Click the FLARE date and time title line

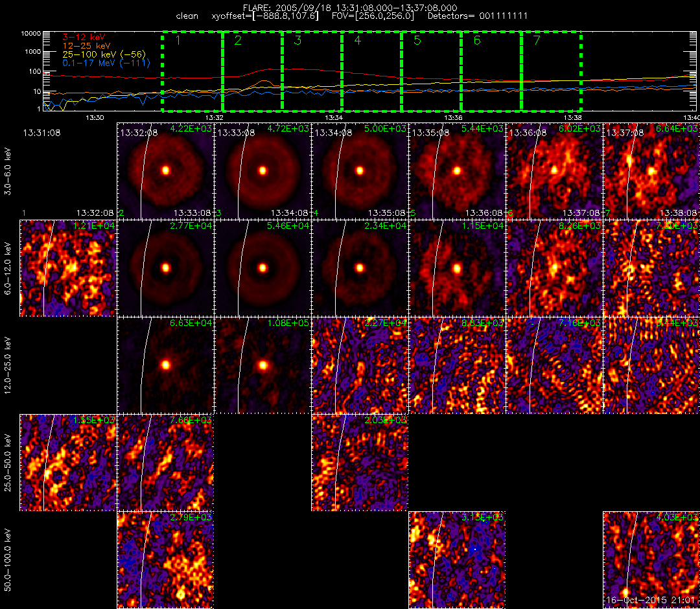pos(350,8)
